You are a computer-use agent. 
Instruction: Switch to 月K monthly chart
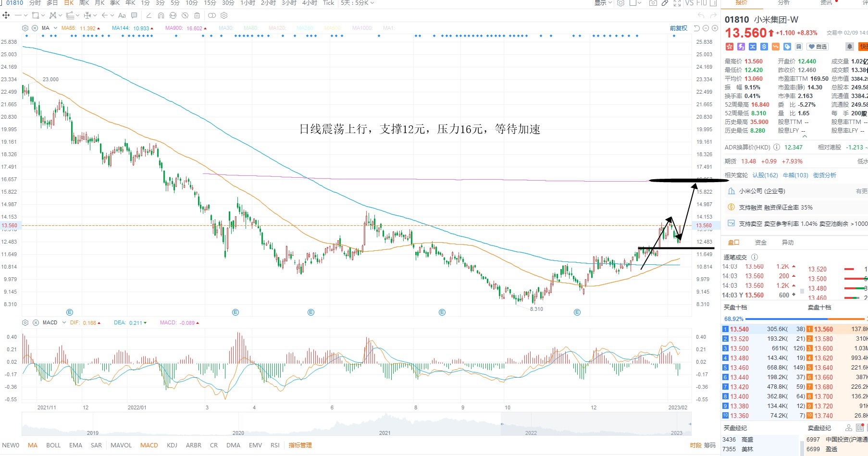coord(99,3)
